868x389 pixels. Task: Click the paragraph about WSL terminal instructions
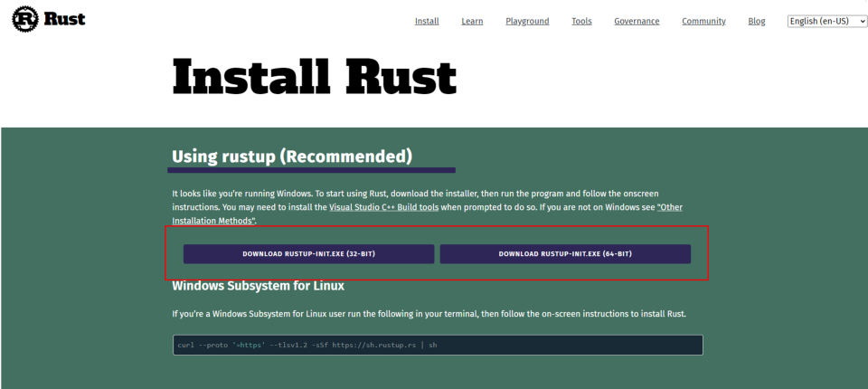429,314
